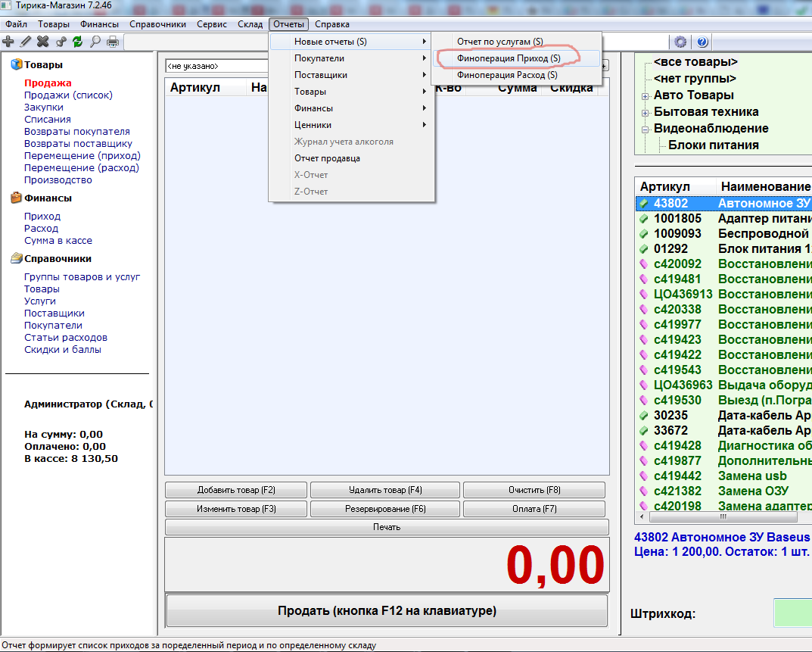The height and width of the screenshot is (652, 812).
Task: Click Оплата (F7) button
Action: (x=534, y=509)
